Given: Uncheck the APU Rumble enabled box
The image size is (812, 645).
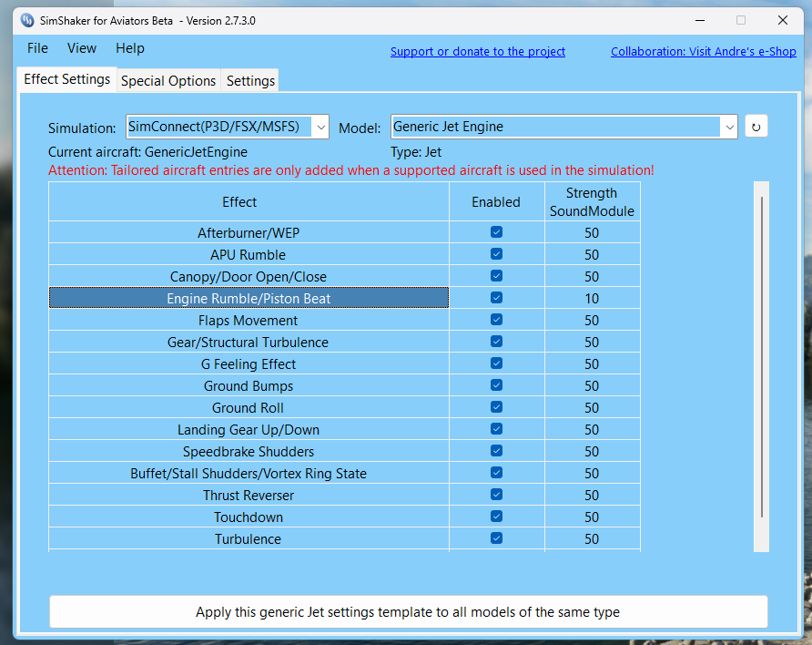Looking at the screenshot, I should coord(496,254).
